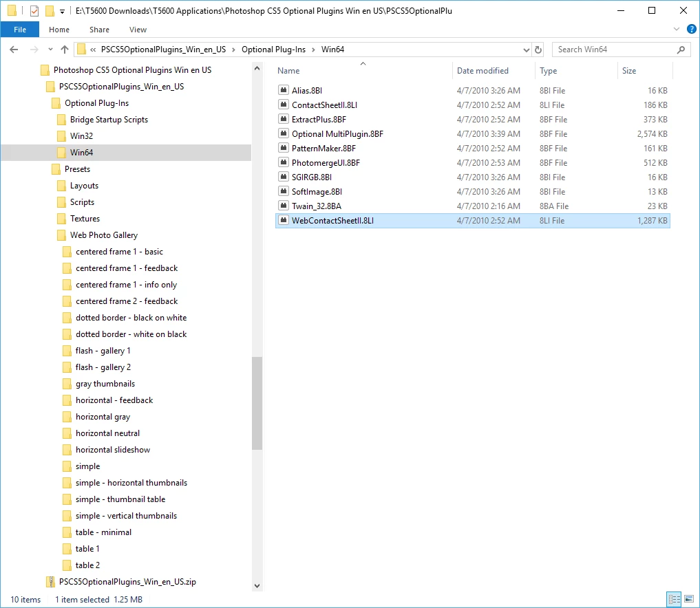
Task: Sort by Size column header
Action: pyautogui.click(x=629, y=70)
